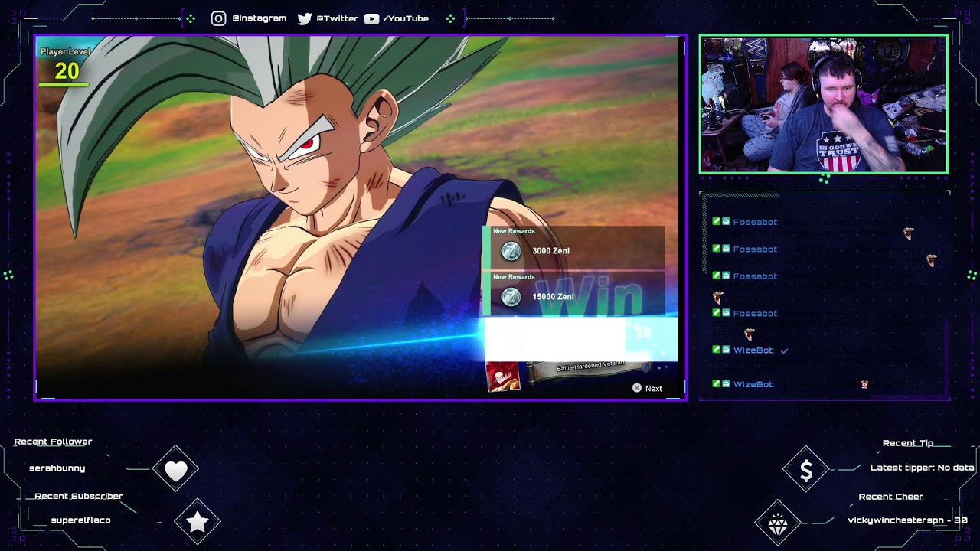Screen dimensions: 980x551
Task: Click subscriber name superelflaco
Action: [80, 520]
